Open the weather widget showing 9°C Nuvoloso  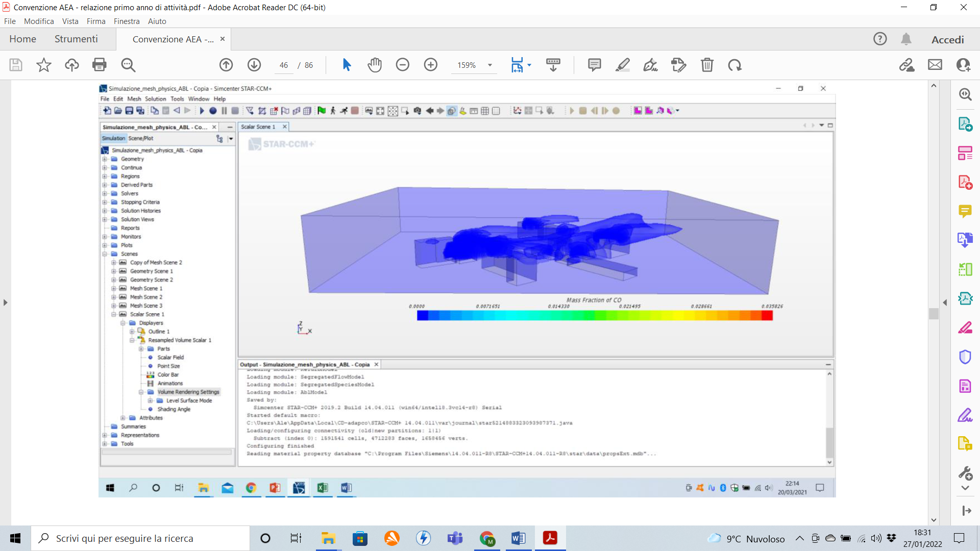click(x=746, y=539)
